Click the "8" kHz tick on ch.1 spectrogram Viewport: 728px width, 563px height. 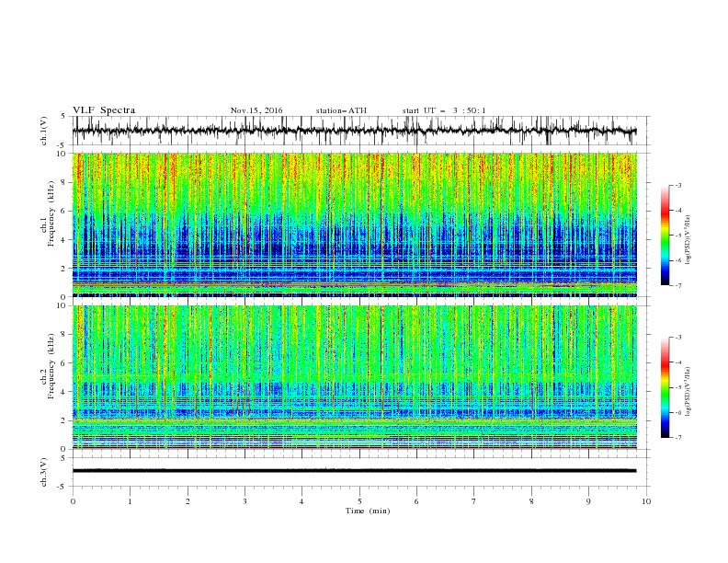64,182
